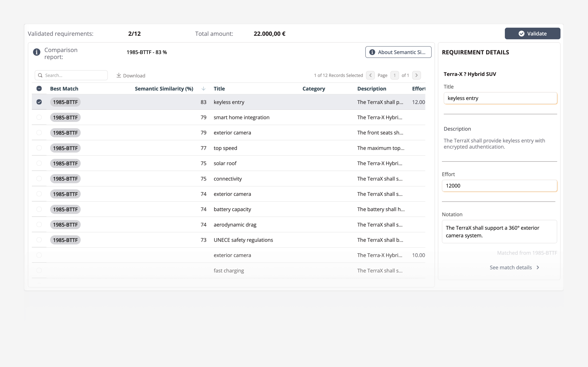
Task: Click the select-all checkbox in the table header
Action: [x=39, y=88]
